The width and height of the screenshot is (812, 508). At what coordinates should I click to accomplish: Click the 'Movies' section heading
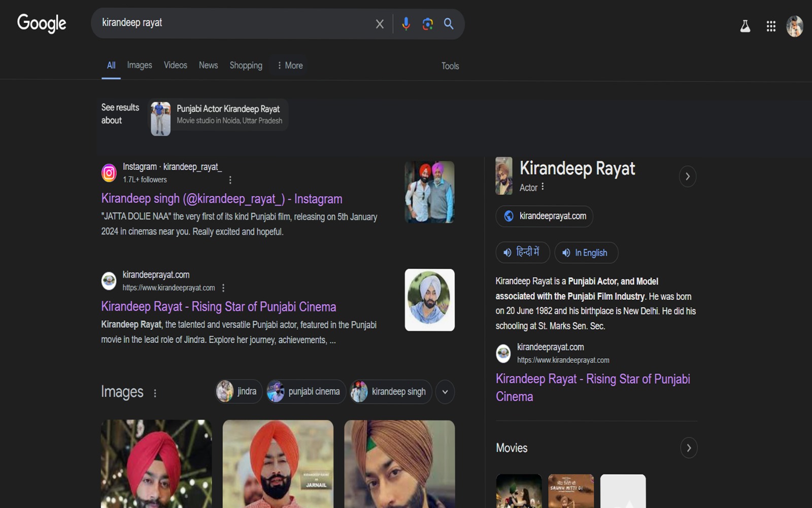point(512,448)
